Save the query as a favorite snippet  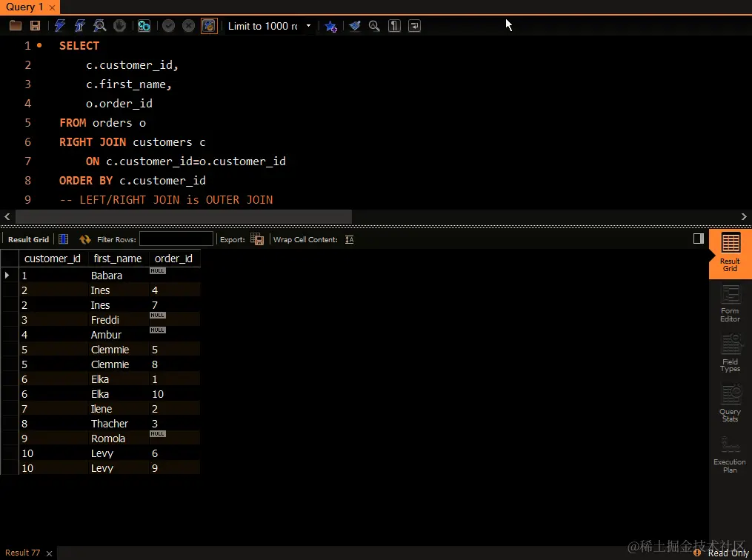(x=331, y=26)
